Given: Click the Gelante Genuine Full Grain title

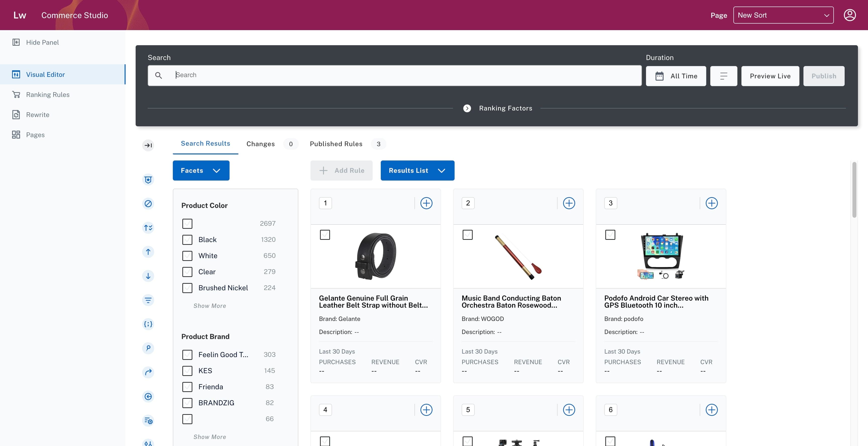Looking at the screenshot, I should point(373,302).
